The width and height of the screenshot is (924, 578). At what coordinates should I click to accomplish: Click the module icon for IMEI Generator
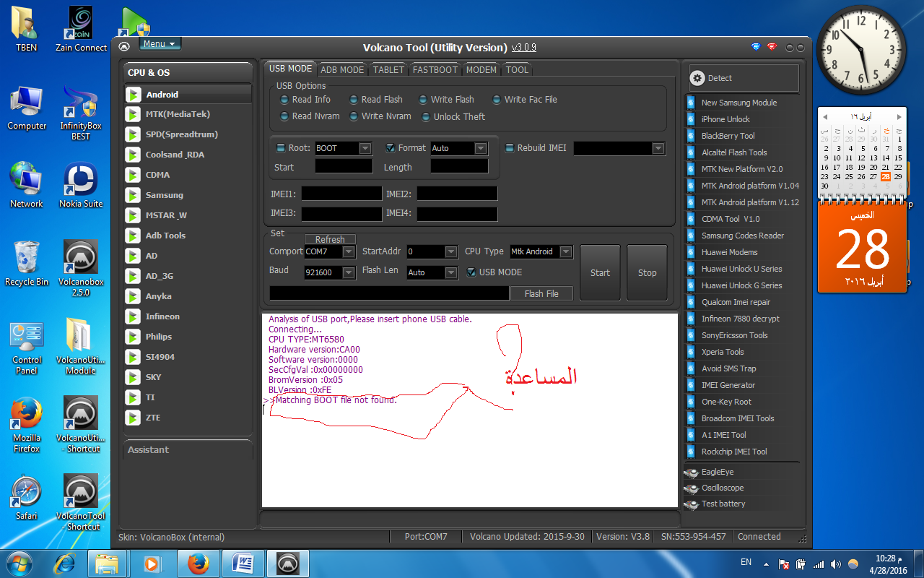pyautogui.click(x=691, y=385)
